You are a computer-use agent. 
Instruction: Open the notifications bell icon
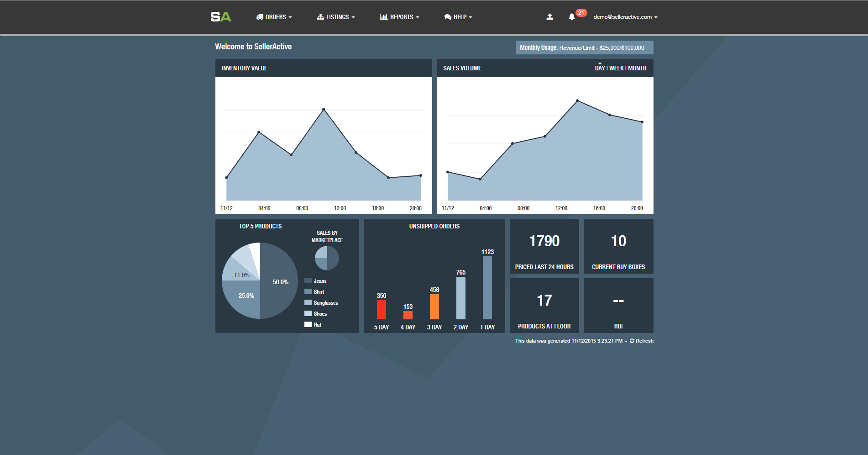(571, 17)
